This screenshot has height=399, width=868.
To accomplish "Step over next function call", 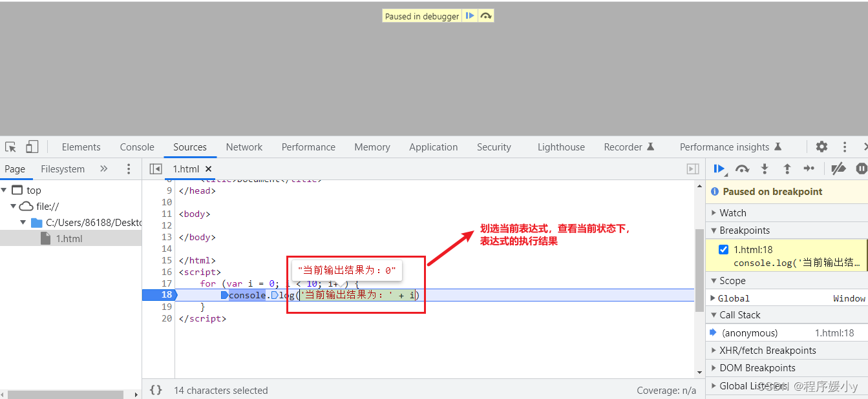I will coord(742,169).
